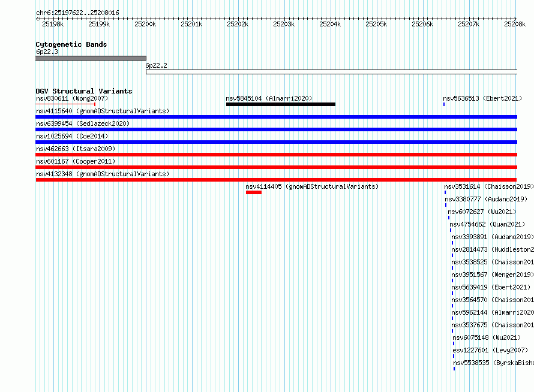Click the nsv830611 (Wong2007) variant label
The width and height of the screenshot is (534, 392).
click(72, 98)
